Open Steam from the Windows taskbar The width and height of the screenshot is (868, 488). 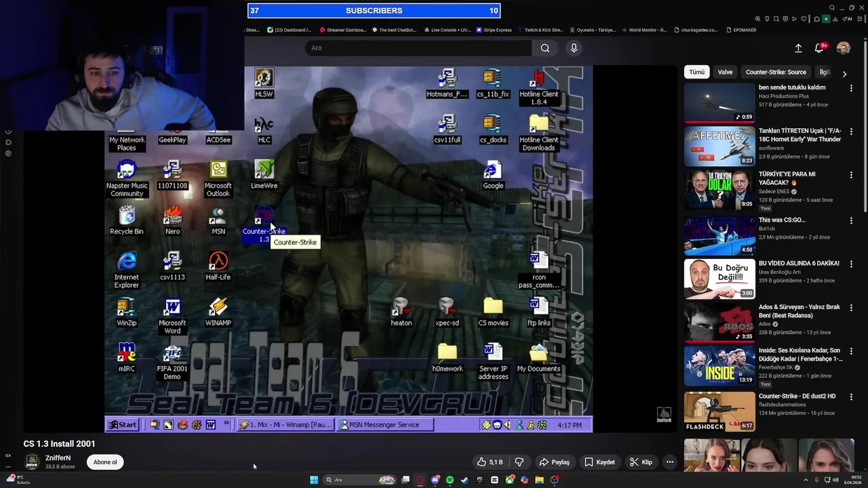click(465, 480)
